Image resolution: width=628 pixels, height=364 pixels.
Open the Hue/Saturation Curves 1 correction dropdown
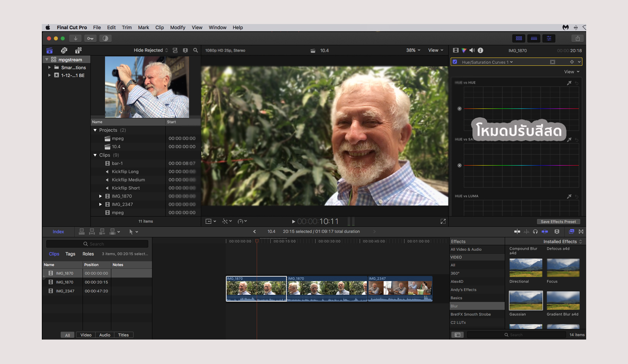(487, 62)
